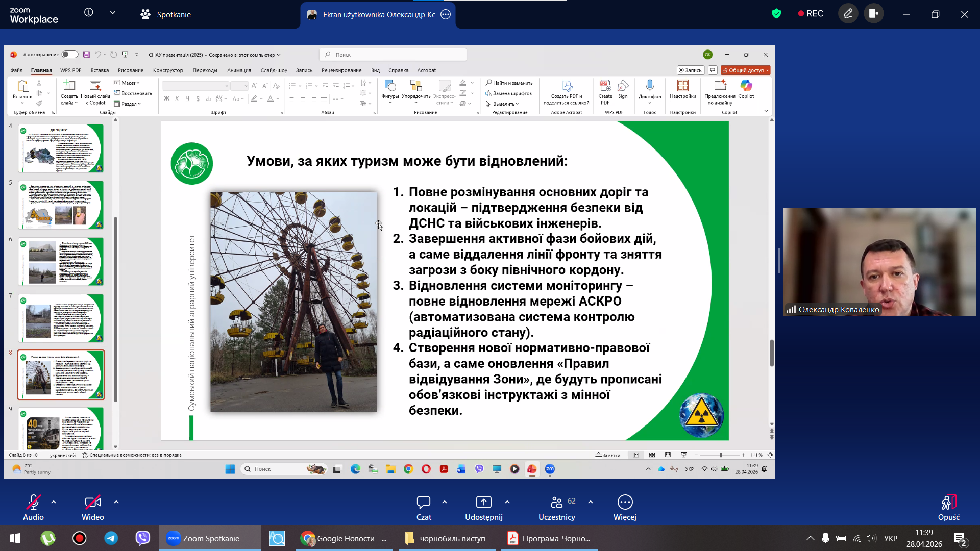Open the Uczestnicy participants list icon

coord(557,503)
